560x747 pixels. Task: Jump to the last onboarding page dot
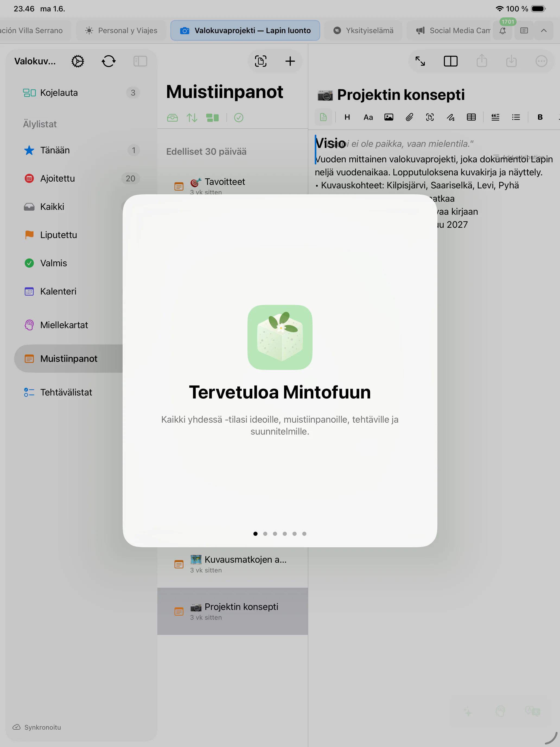click(x=304, y=534)
